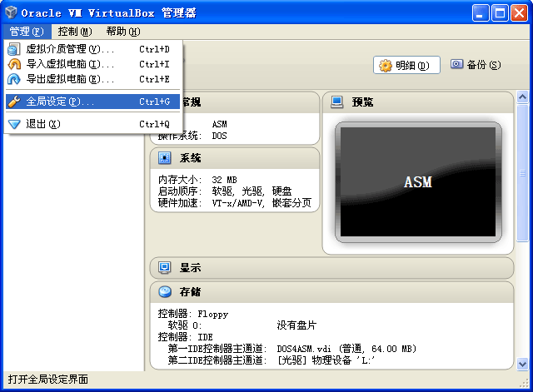Click the scrollbar down arrow
The image size is (533, 392).
click(x=522, y=365)
